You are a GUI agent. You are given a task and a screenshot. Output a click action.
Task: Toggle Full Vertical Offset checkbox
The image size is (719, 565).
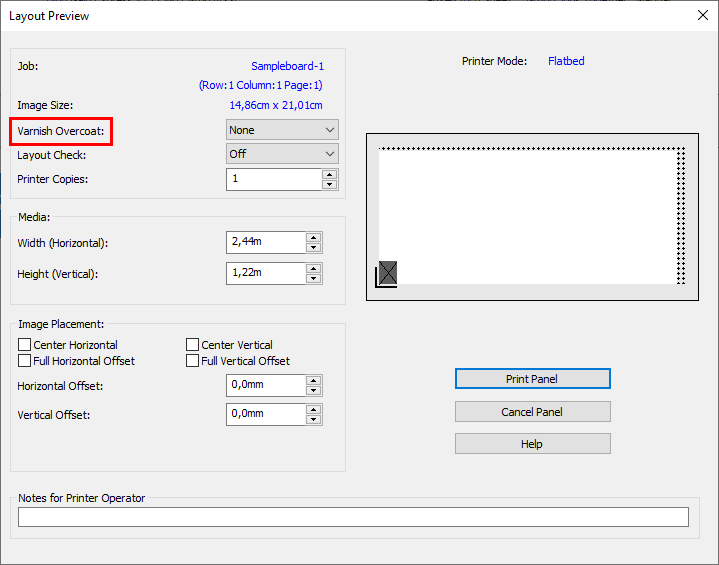click(192, 360)
